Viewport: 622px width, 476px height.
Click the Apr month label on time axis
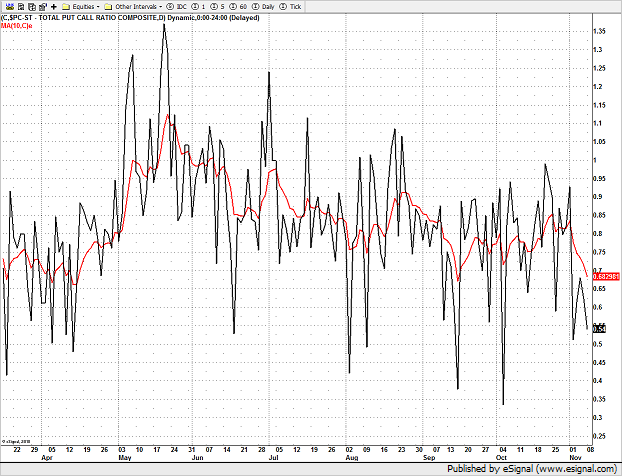(x=47, y=457)
